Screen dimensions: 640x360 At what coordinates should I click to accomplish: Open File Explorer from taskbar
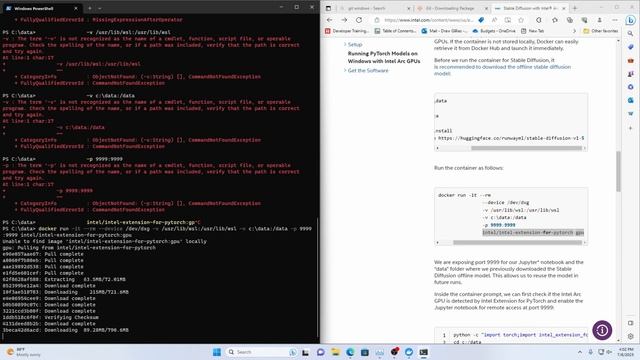336,352
